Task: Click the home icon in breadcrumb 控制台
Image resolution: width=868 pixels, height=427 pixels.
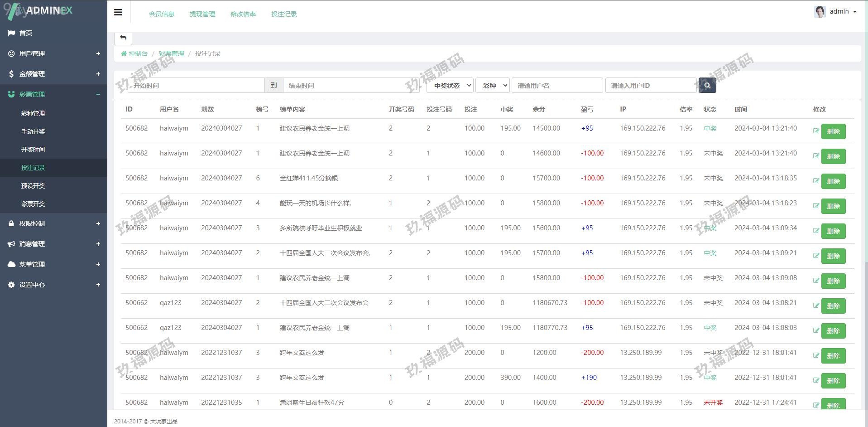Action: click(x=124, y=53)
